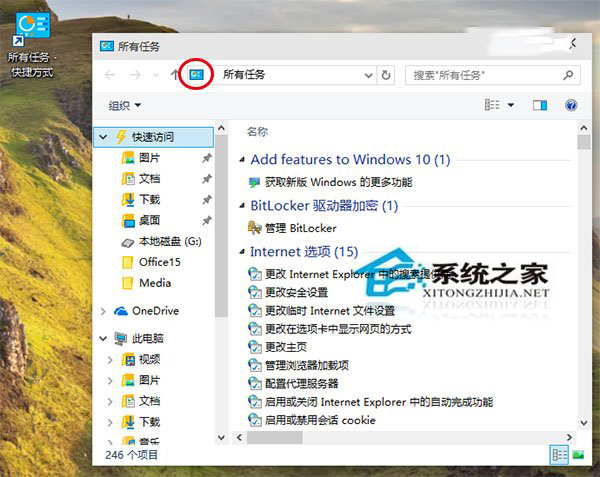Image resolution: width=600 pixels, height=477 pixels.
Task: Collapse the Internet 选项 group
Action: [x=242, y=252]
